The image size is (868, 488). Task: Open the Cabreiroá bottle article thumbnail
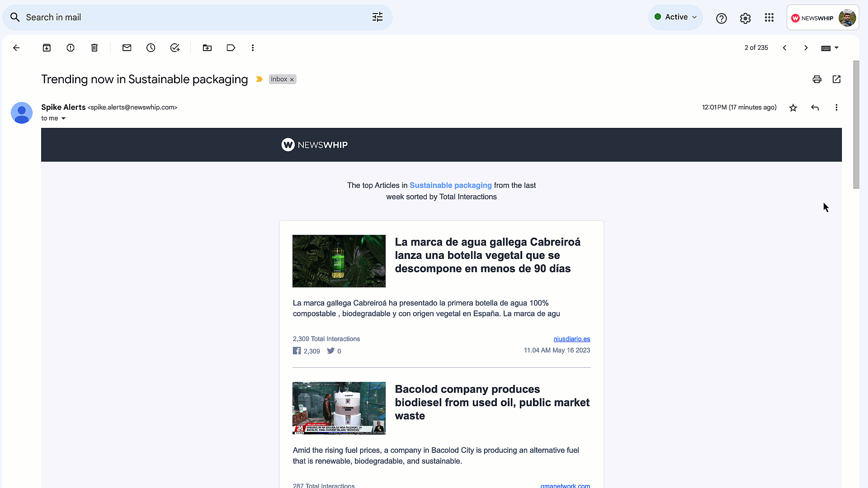tap(339, 261)
